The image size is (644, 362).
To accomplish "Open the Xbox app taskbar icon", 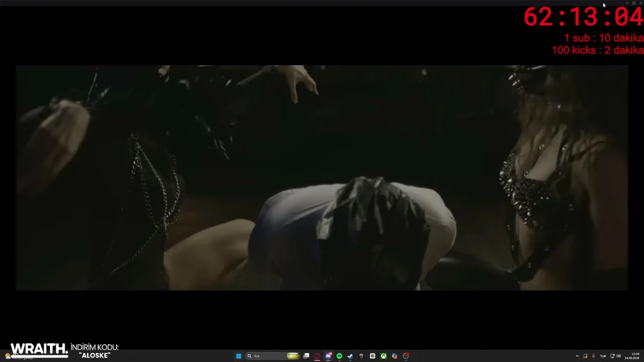I will click(383, 356).
